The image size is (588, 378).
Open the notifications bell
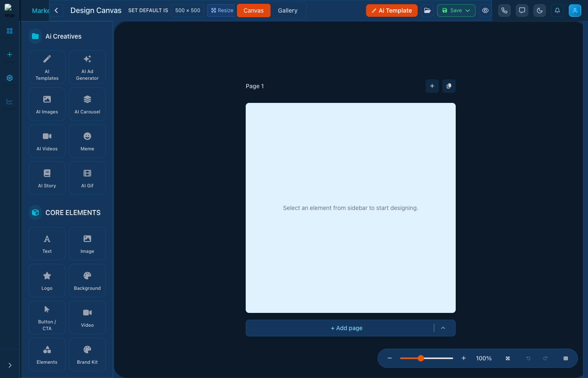(x=557, y=10)
